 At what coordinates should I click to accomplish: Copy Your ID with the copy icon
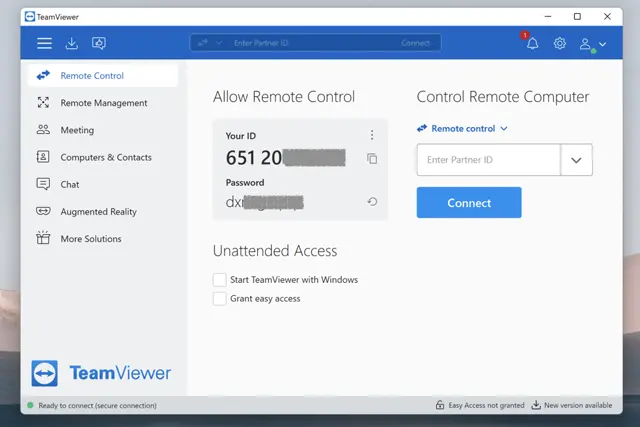(372, 158)
